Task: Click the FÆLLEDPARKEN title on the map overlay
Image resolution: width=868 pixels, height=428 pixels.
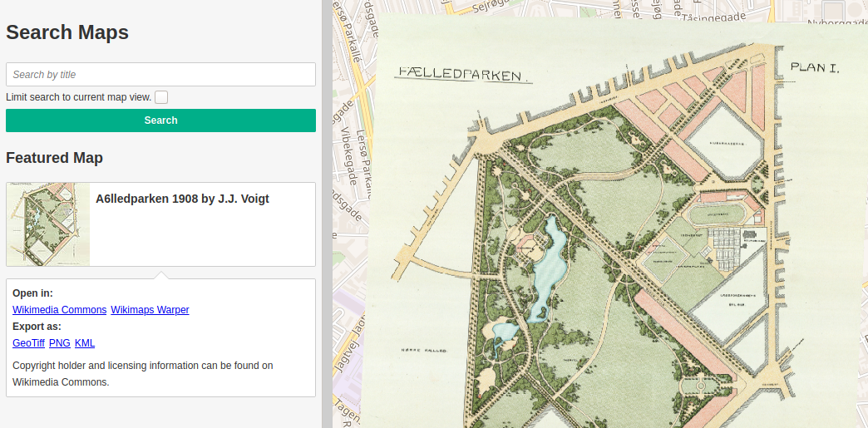Action: point(461,75)
